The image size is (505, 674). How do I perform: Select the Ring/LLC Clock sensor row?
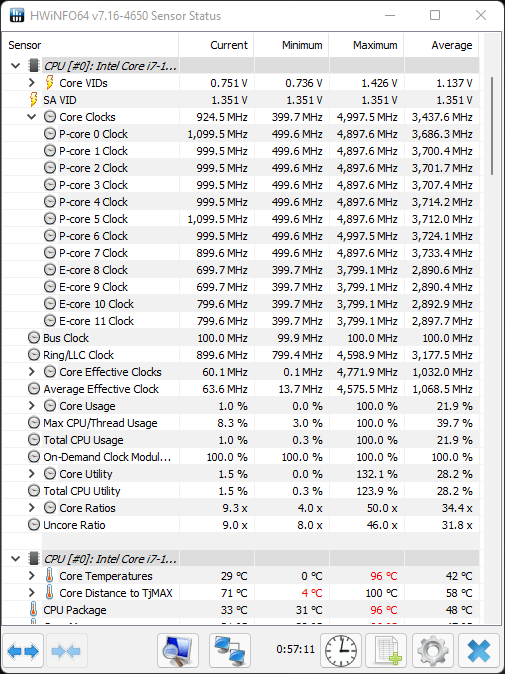(241, 355)
